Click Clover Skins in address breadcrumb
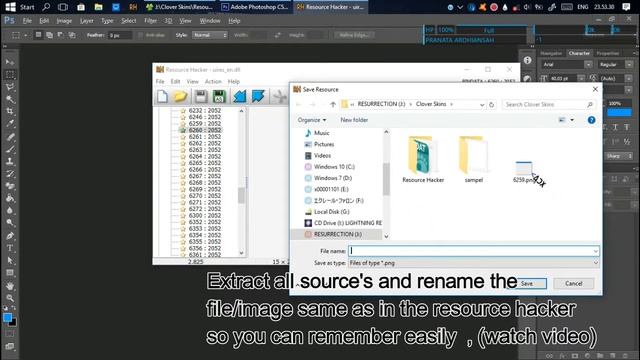The width and height of the screenshot is (640, 360). click(x=431, y=104)
